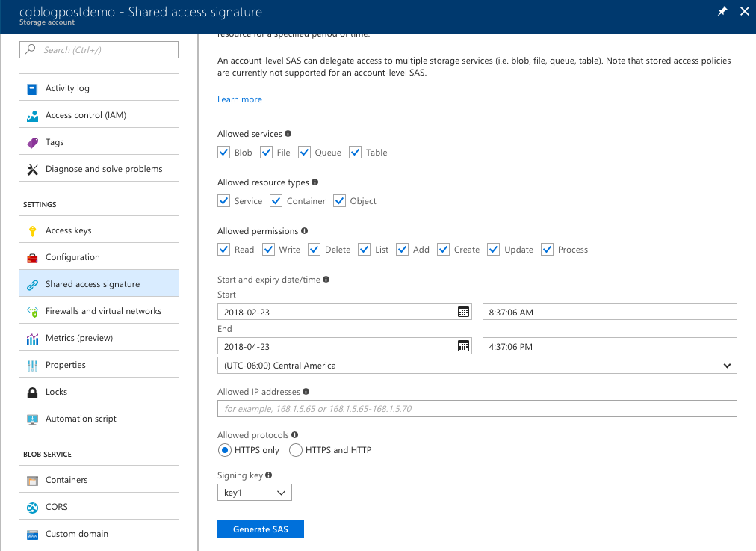
Task: Toggle the Service resource type checkbox
Action: [x=223, y=201]
